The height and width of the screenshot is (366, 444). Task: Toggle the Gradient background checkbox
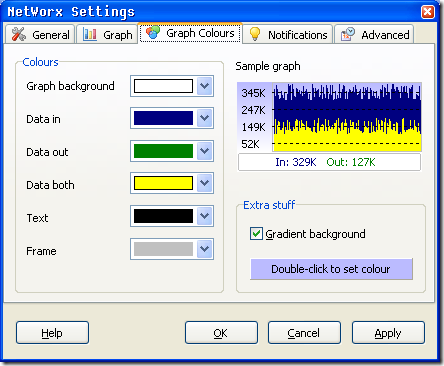click(256, 234)
